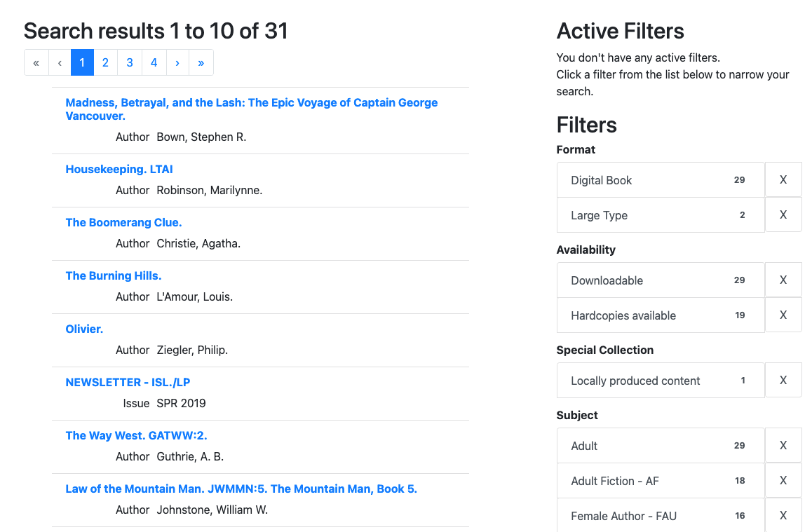812x532 pixels.
Task: Go to first page of results
Action: (x=36, y=63)
